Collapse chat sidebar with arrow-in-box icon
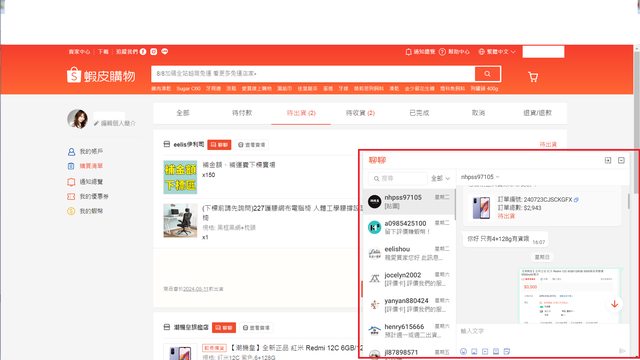 pyautogui.click(x=608, y=160)
